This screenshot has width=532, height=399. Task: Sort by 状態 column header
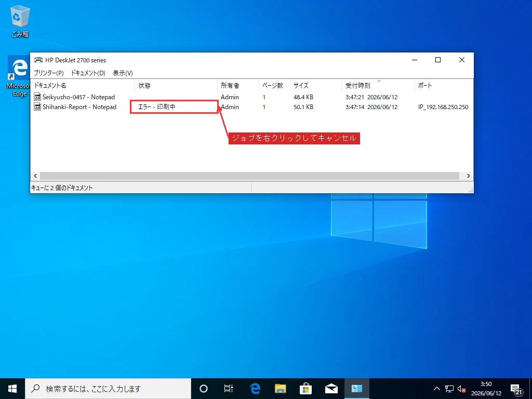(176, 86)
